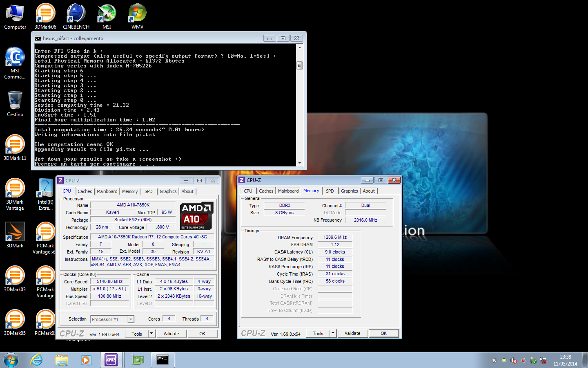The image size is (588, 368).
Task: Open Caches tab in right CPU-Z window
Action: pyautogui.click(x=266, y=191)
